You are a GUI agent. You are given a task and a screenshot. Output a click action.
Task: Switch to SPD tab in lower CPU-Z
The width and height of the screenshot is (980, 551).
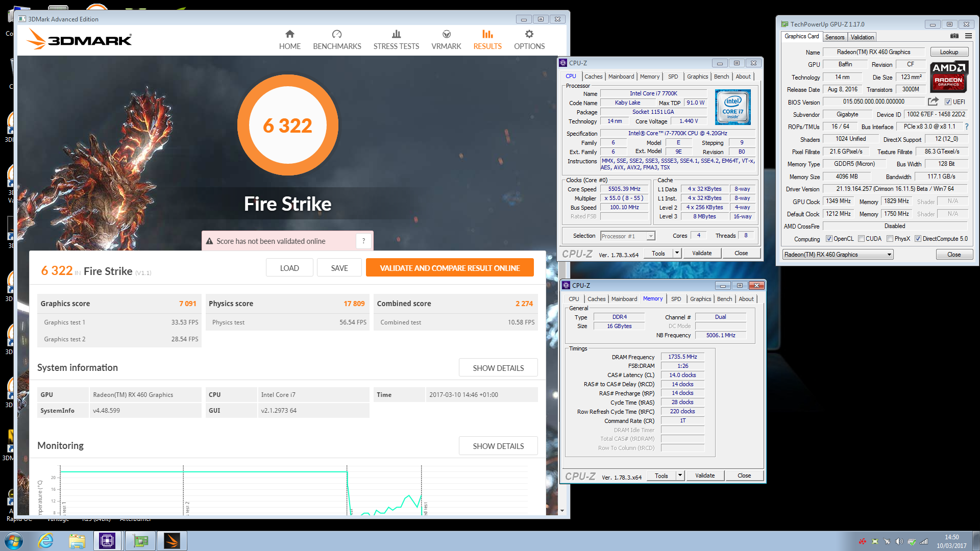676,299
